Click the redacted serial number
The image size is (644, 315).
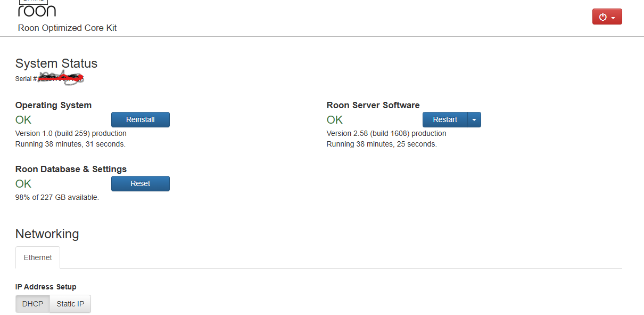coord(61,79)
